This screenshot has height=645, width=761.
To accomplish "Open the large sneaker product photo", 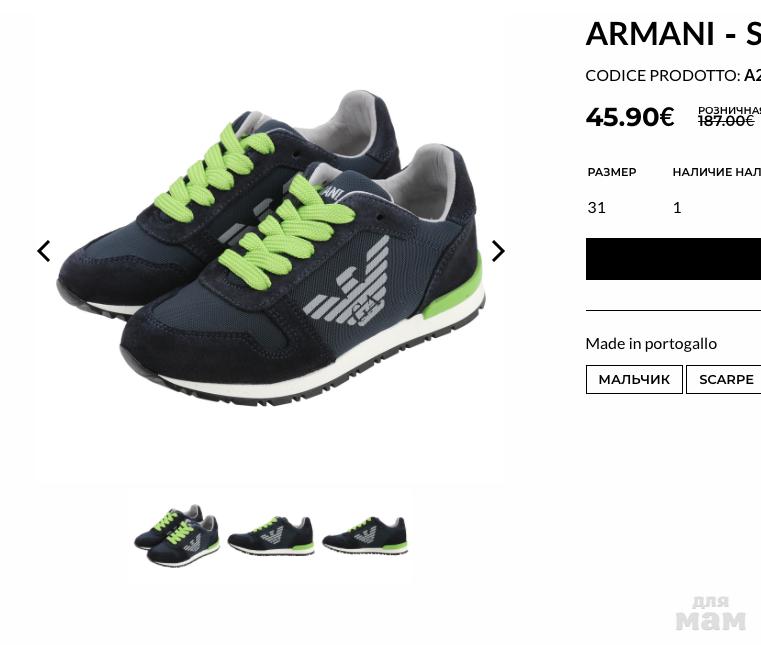I will pyautogui.click(x=271, y=248).
